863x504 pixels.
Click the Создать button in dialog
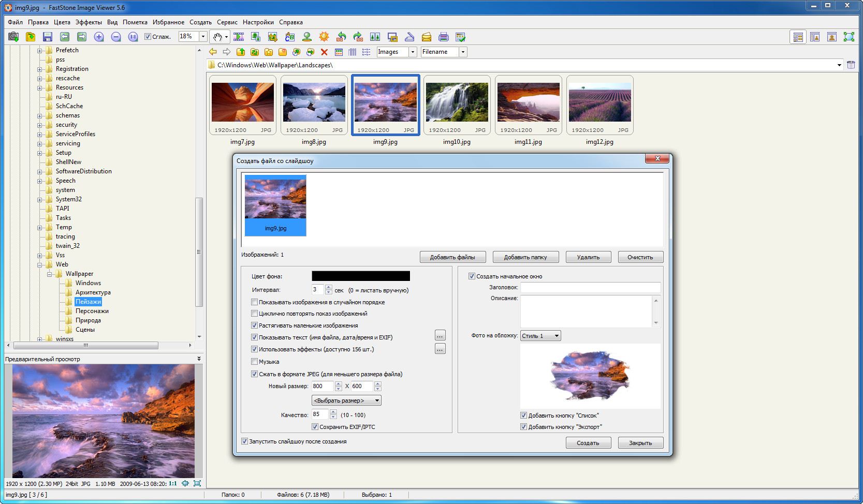588,443
